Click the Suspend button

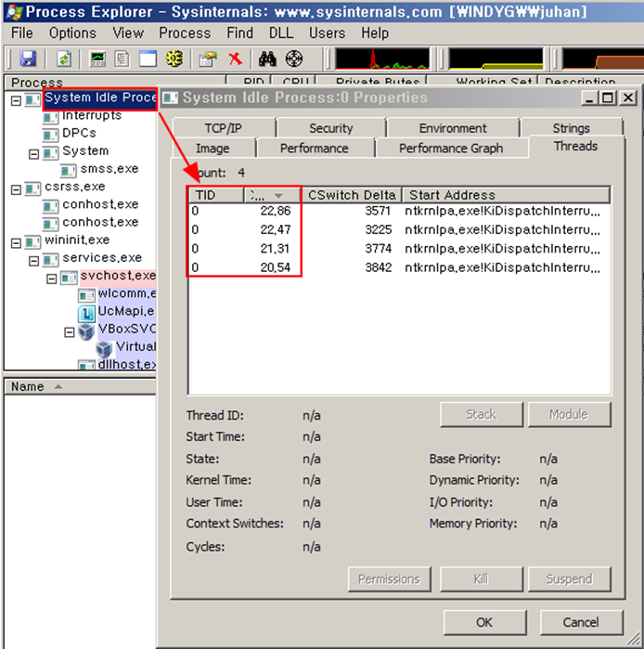coord(569,578)
